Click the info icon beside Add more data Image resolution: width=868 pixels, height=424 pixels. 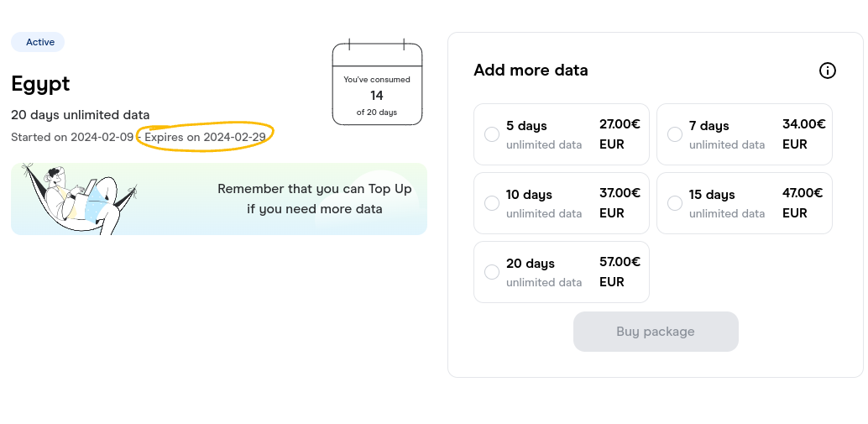pyautogui.click(x=827, y=71)
